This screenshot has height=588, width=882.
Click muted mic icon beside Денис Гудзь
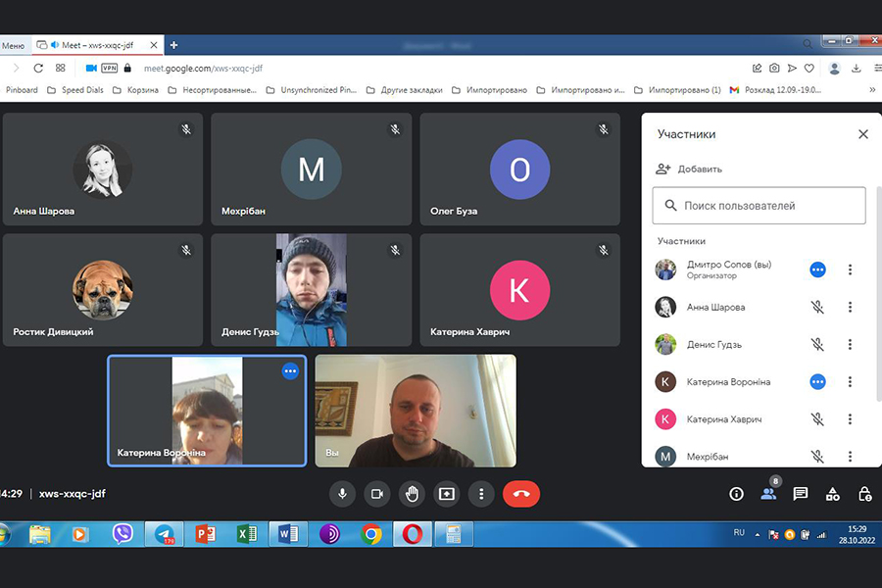tap(817, 344)
